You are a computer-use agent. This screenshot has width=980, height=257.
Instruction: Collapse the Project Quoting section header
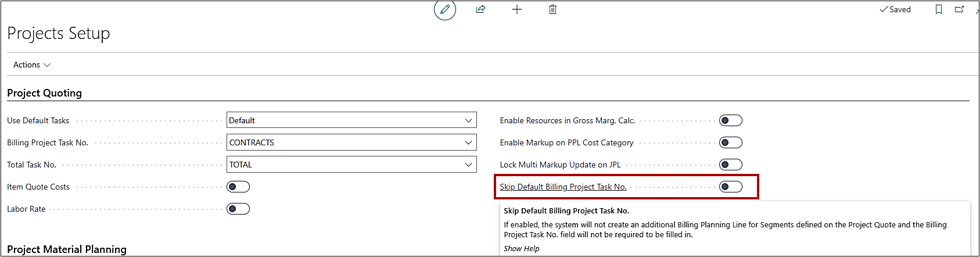(45, 93)
